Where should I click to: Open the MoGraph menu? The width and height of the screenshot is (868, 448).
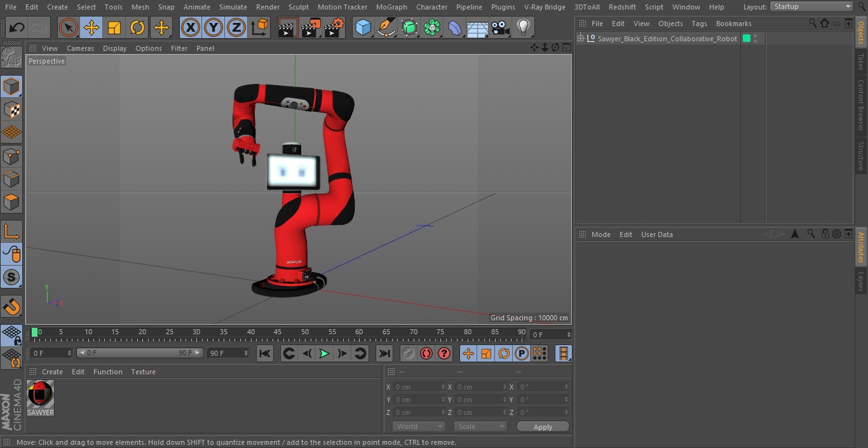[391, 7]
